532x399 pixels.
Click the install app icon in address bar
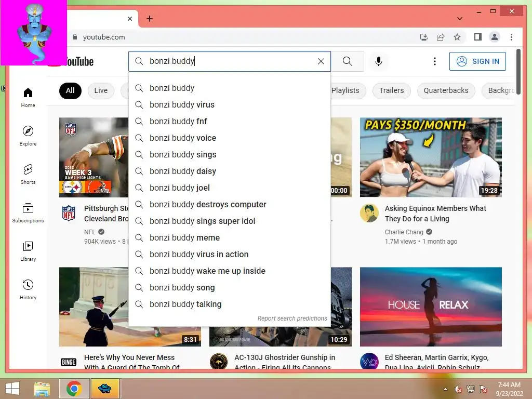click(424, 37)
